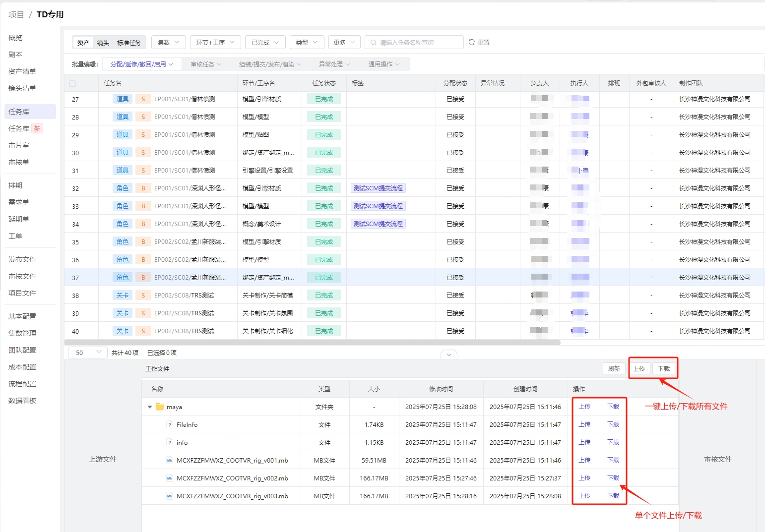Expand the 分配/返修/撤回/启用 batch menu

(x=141, y=64)
